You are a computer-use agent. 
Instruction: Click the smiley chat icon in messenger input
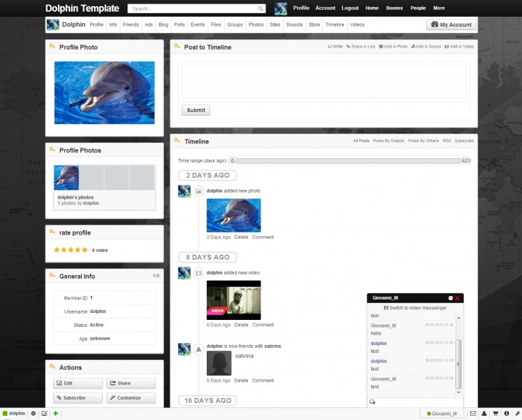tap(372, 402)
